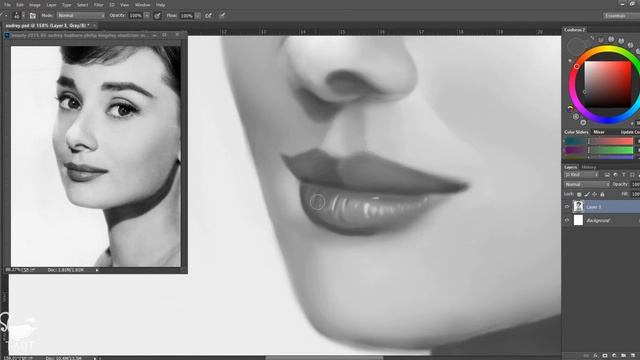Screen dimensions: 640x360
Task: Toggle pressure for opacity icon
Action: coord(157,16)
